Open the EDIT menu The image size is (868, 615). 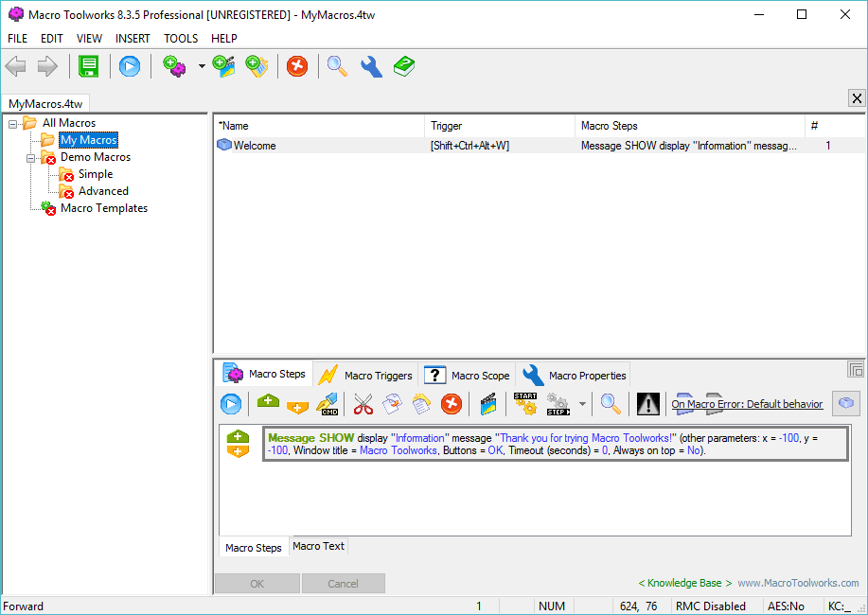[51, 38]
